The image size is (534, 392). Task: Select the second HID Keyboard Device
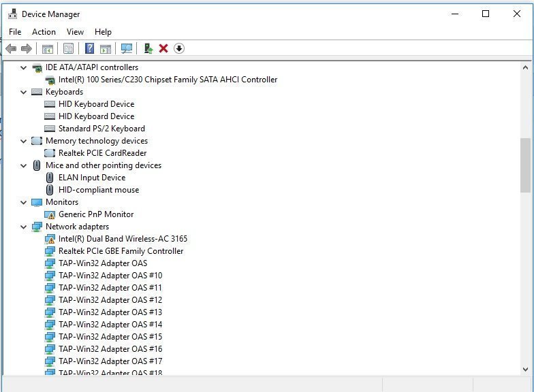tap(97, 116)
